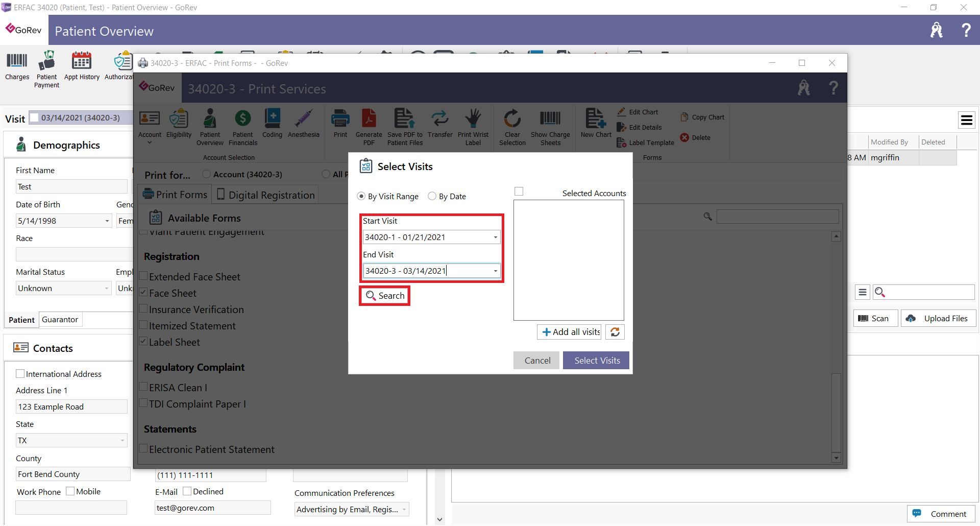The height and width of the screenshot is (526, 980).
Task: Click Generate PDF icon
Action: [x=369, y=128]
